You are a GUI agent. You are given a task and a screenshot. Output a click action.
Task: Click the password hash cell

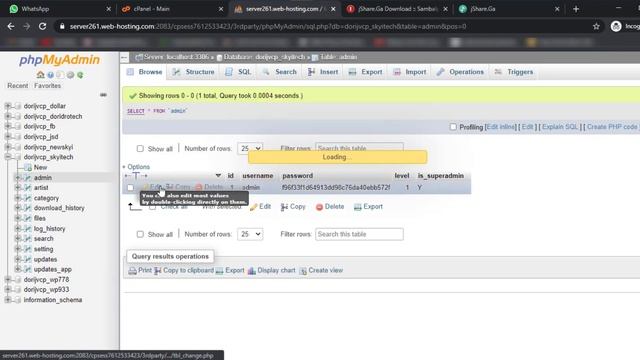tap(336, 188)
